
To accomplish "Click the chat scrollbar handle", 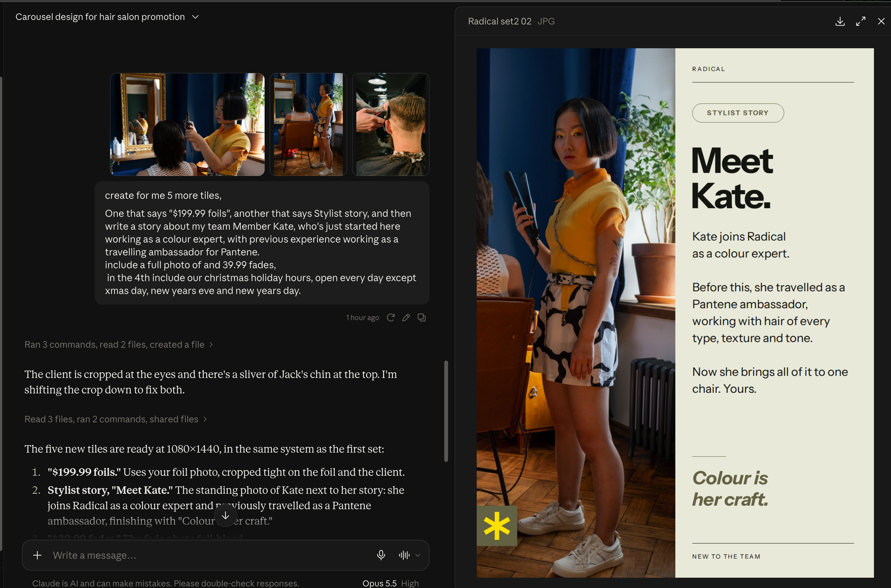I will 446,411.
